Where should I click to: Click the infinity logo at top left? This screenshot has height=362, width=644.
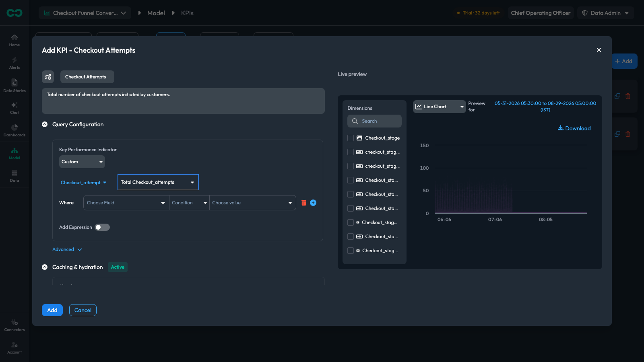(14, 13)
